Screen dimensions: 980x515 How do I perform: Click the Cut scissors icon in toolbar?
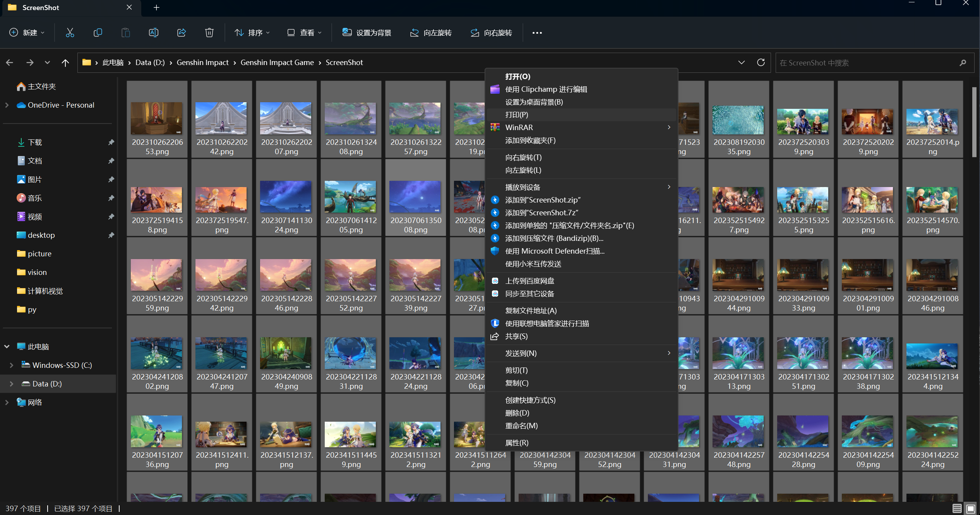(x=70, y=33)
